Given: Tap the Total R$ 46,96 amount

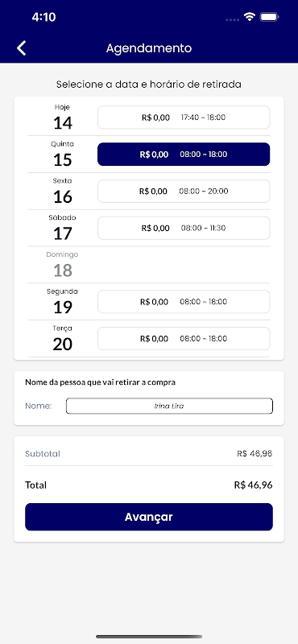Looking at the screenshot, I should point(253,485).
